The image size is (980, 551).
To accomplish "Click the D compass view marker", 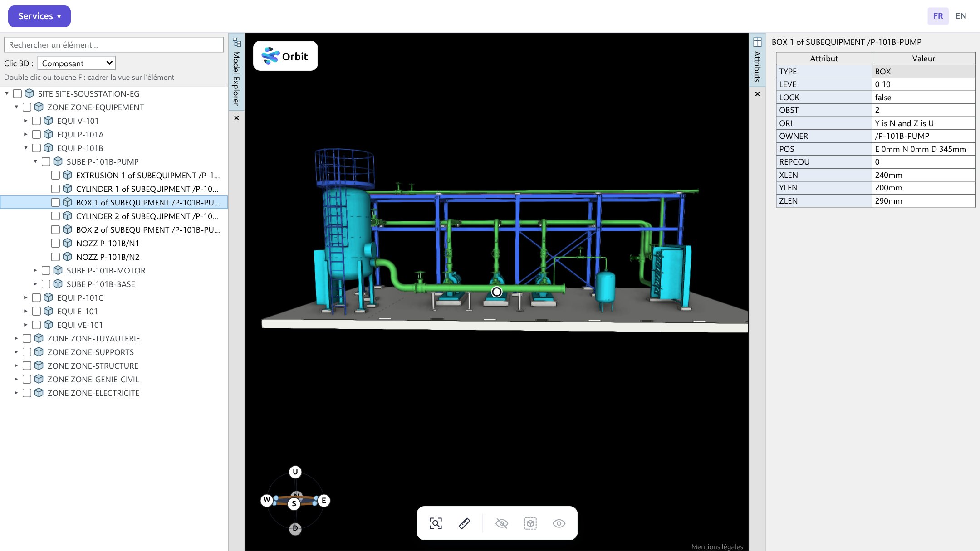I will coord(295,528).
